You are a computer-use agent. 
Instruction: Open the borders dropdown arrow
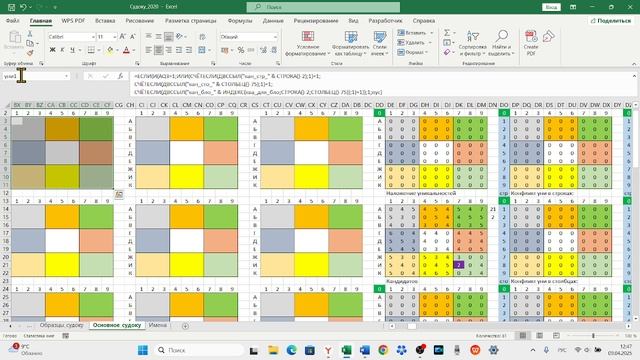98,50
